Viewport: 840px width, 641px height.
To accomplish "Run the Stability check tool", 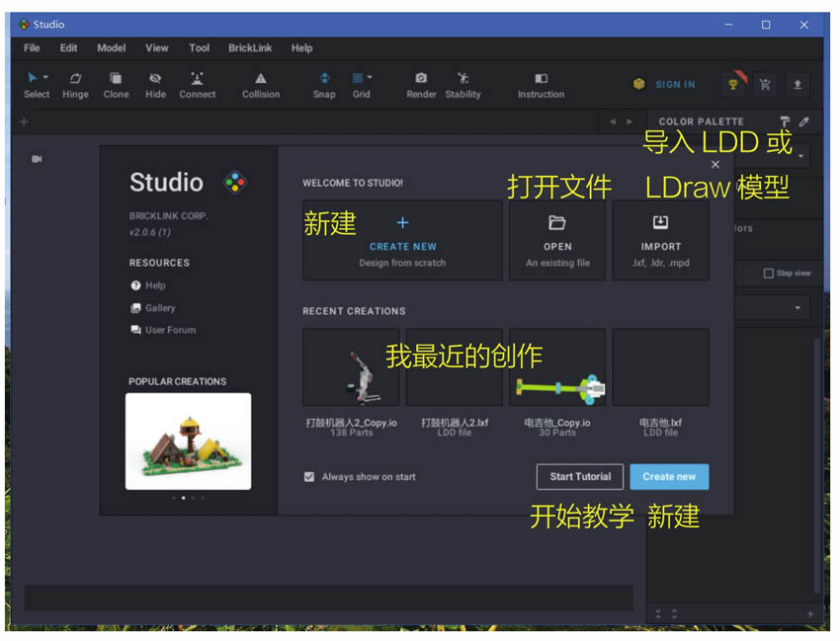I will click(x=462, y=85).
